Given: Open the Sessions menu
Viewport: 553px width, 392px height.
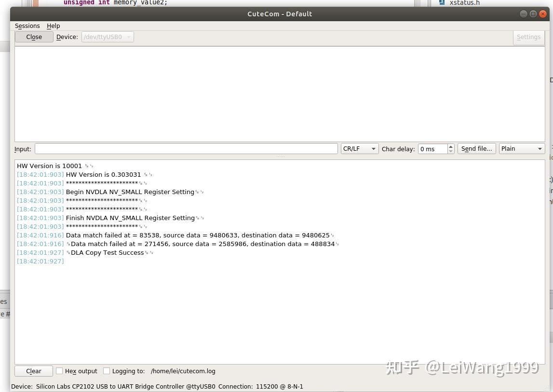Looking at the screenshot, I should pos(27,26).
